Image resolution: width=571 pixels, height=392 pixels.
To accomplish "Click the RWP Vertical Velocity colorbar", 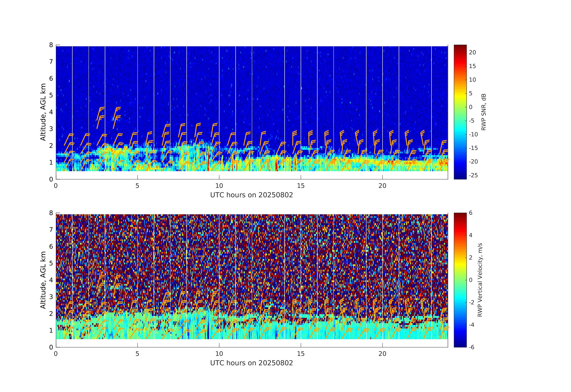I will (x=460, y=280).
